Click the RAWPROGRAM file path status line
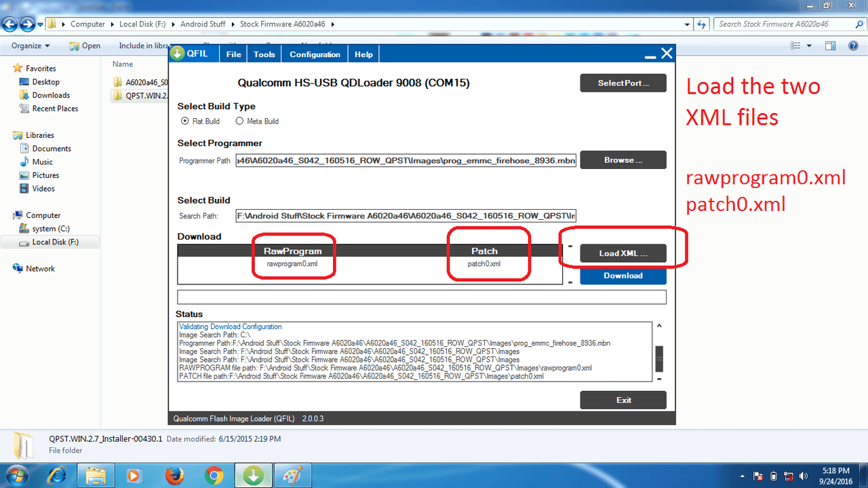This screenshot has width=868, height=488. (x=385, y=368)
